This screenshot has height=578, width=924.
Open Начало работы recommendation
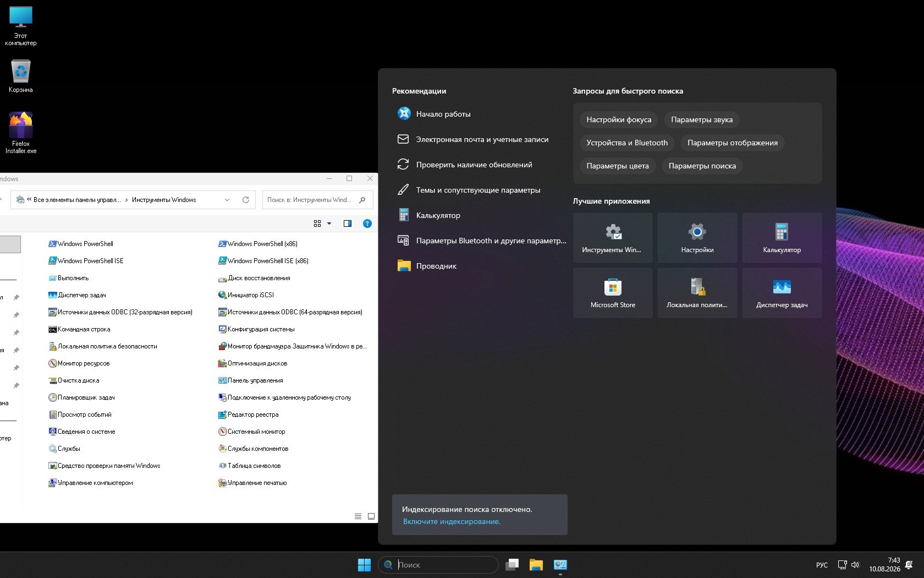[480, 114]
